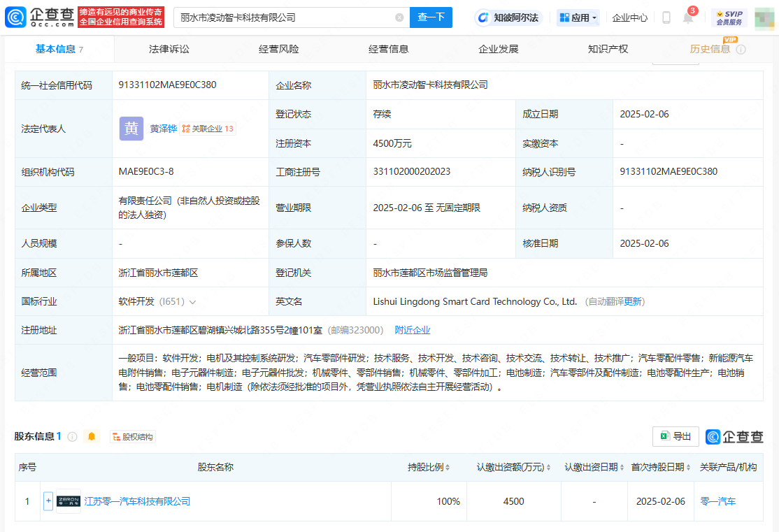Open 附近企业 near the registered address
This screenshot has width=779, height=532.
pyautogui.click(x=413, y=331)
